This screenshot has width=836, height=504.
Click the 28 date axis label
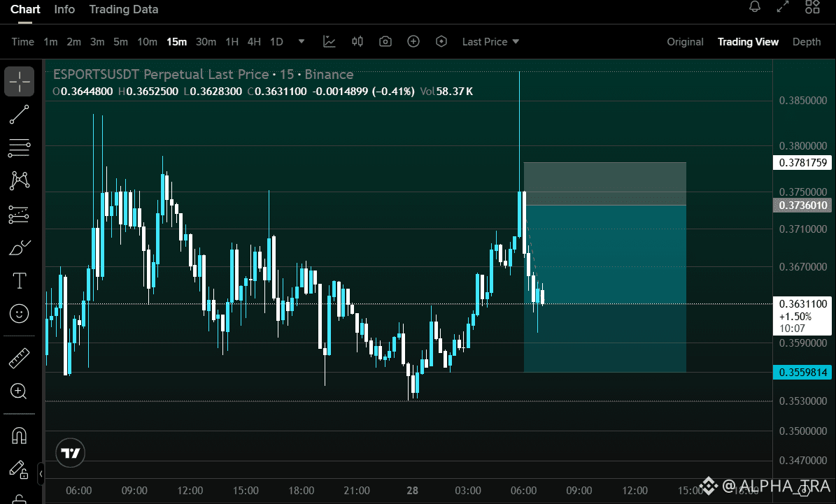[412, 491]
